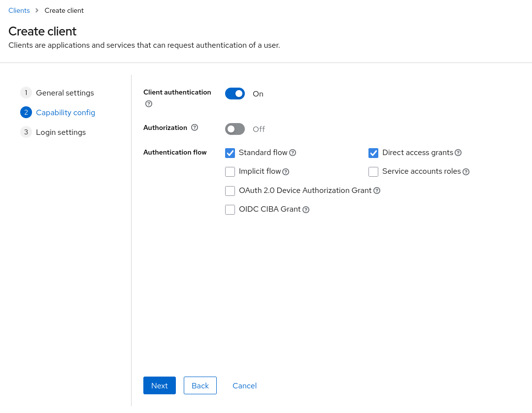Check Service accounts roles checkbox

click(x=373, y=172)
